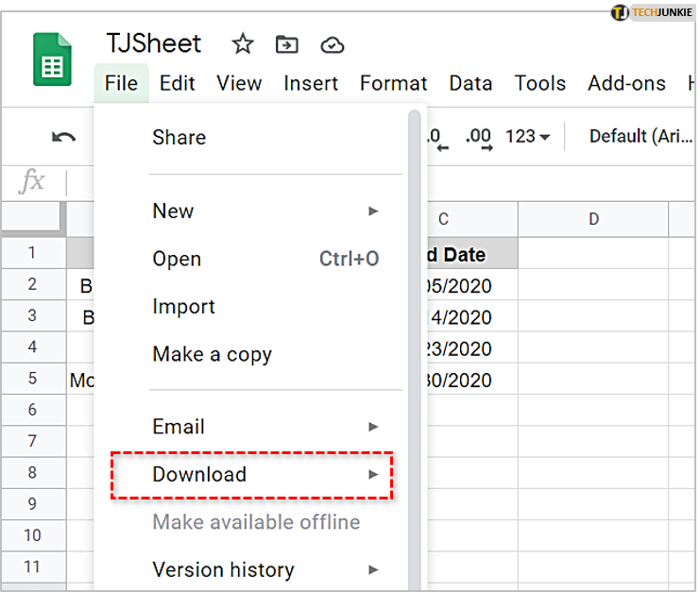Image resolution: width=700 pixels, height=592 pixels.
Task: Open the Default font dropdown
Action: [x=640, y=137]
